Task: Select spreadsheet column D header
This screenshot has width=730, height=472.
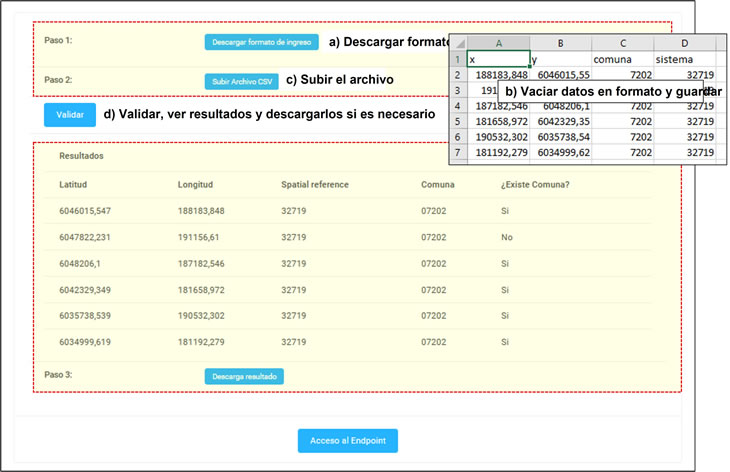Action: click(x=685, y=43)
